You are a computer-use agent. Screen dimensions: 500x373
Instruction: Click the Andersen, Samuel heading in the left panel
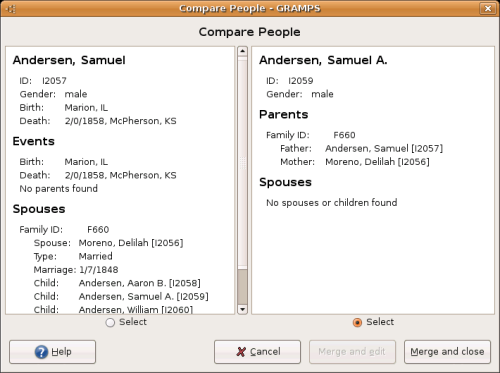point(69,60)
